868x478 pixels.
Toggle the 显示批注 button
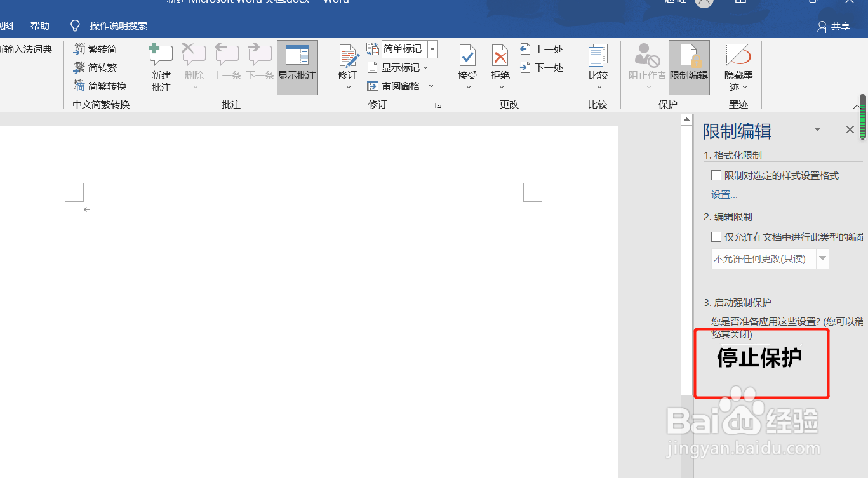297,68
